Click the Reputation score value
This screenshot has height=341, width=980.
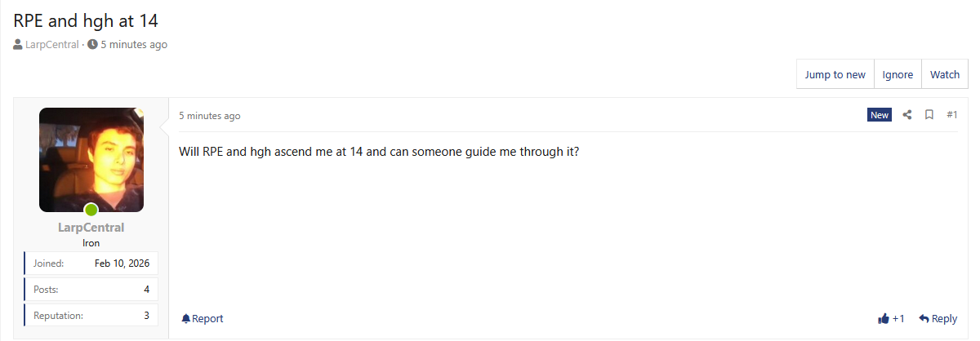pos(146,315)
